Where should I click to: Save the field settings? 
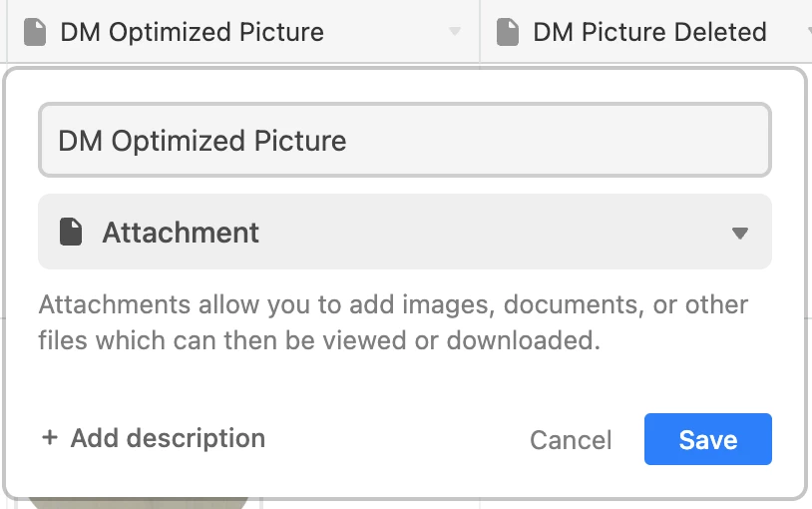pyautogui.click(x=707, y=439)
